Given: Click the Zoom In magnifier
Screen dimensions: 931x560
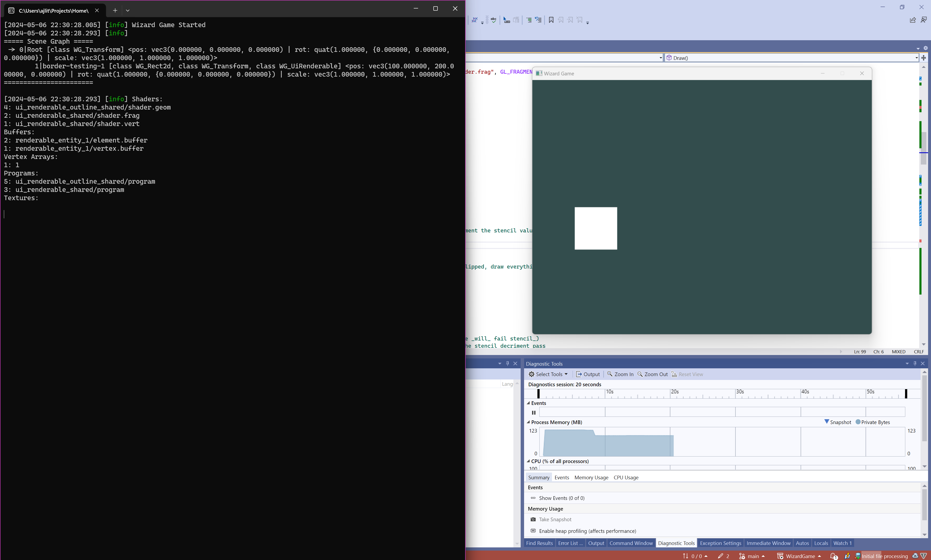Looking at the screenshot, I should 610,374.
